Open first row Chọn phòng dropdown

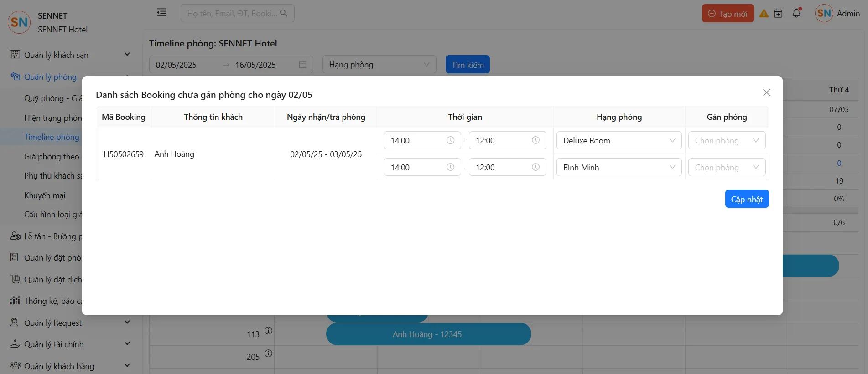[x=726, y=141]
